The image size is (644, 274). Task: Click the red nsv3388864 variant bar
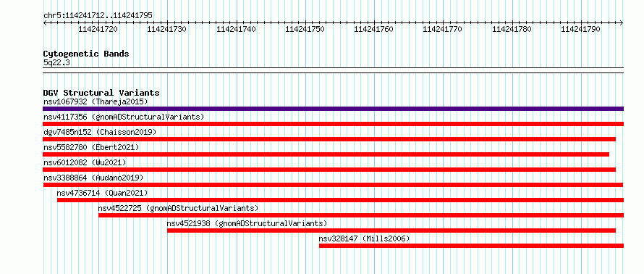(x=333, y=185)
